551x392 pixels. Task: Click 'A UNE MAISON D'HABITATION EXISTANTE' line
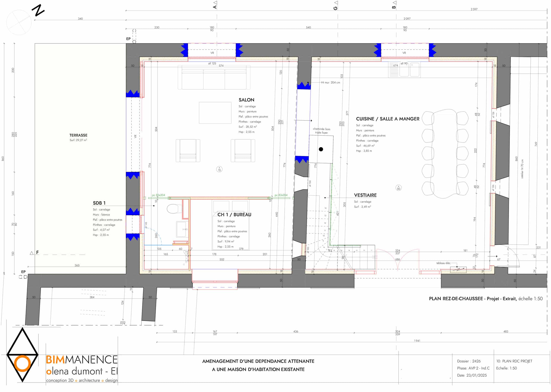258,369
